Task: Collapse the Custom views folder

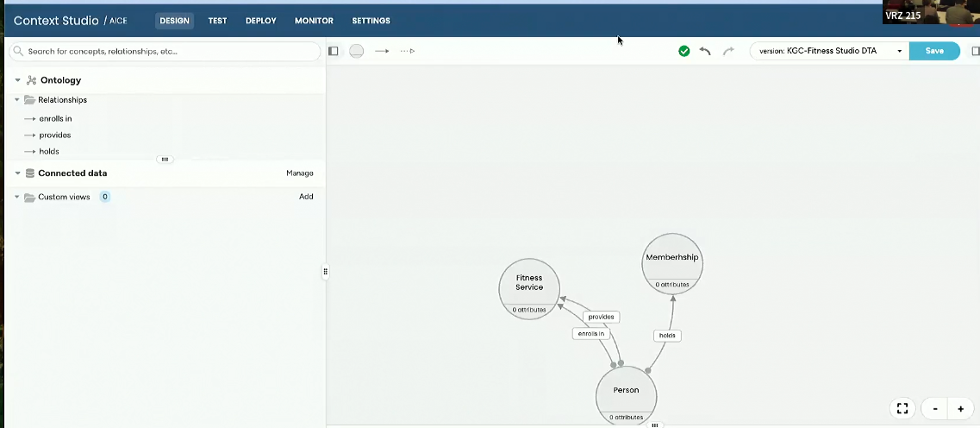Action: coord(17,197)
